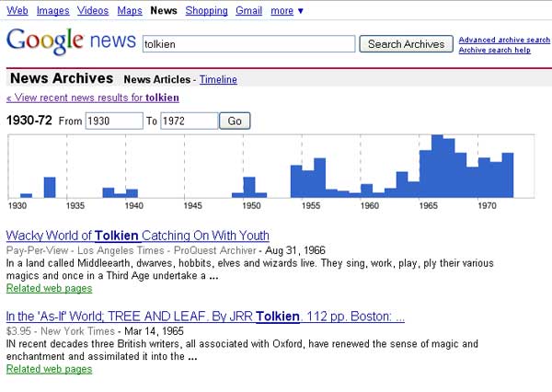Click the Google news logo
The width and height of the screenshot is (552, 392).
(71, 40)
